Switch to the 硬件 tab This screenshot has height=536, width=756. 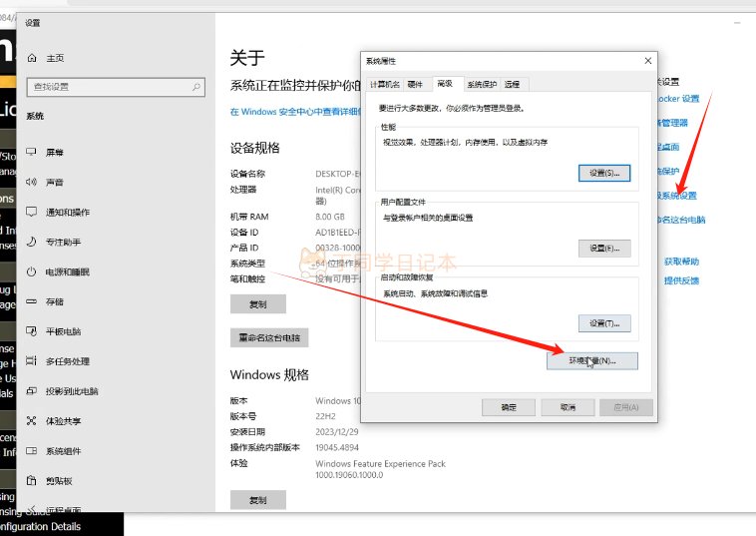coord(415,85)
